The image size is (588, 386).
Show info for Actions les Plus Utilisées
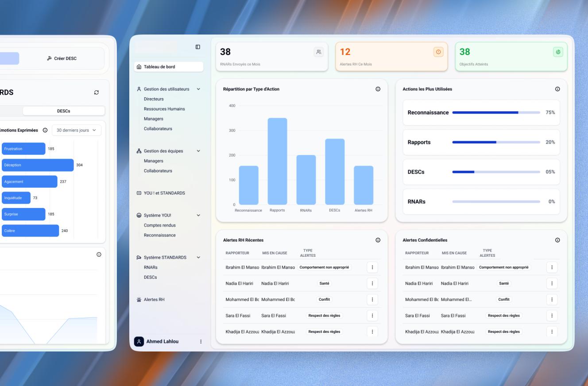pyautogui.click(x=557, y=89)
